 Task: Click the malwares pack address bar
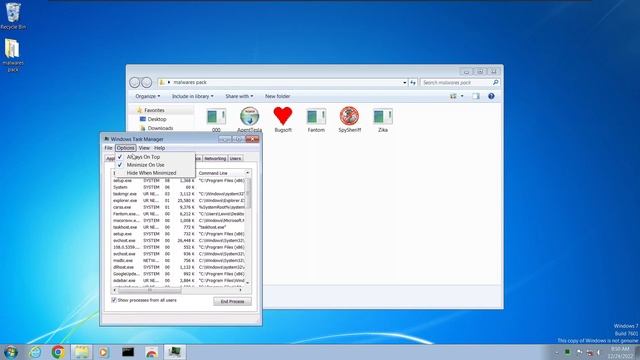[x=282, y=82]
